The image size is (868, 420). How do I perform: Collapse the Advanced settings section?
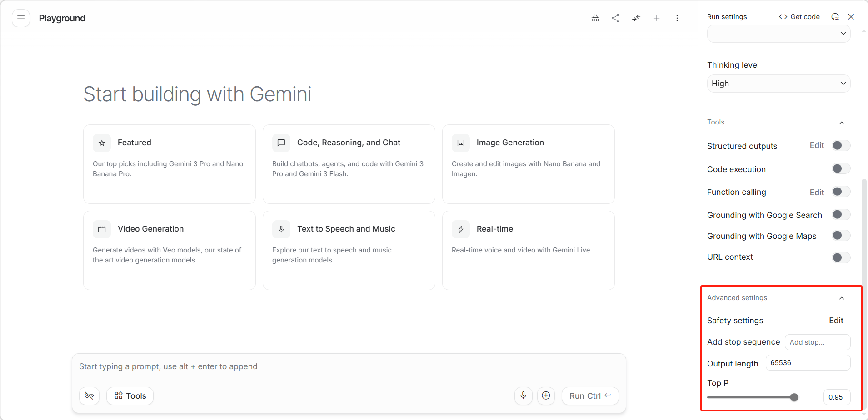click(x=842, y=298)
